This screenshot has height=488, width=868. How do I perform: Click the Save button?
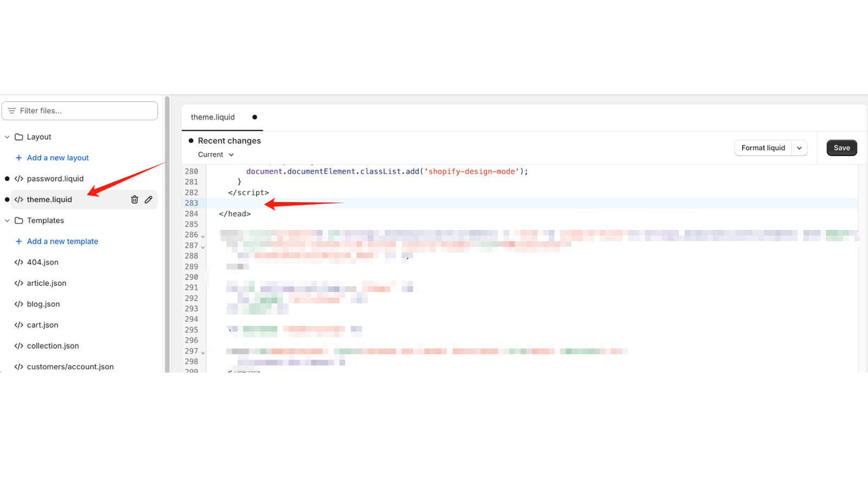pyautogui.click(x=841, y=148)
